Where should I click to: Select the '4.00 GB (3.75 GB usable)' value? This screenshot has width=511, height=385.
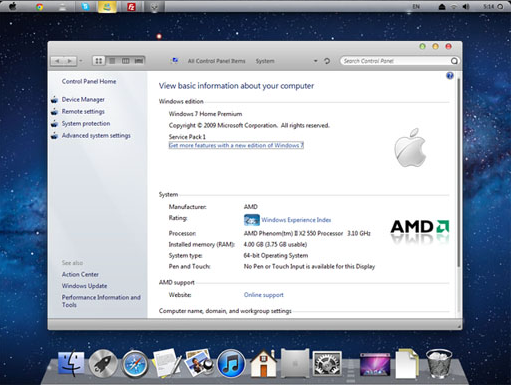click(275, 244)
